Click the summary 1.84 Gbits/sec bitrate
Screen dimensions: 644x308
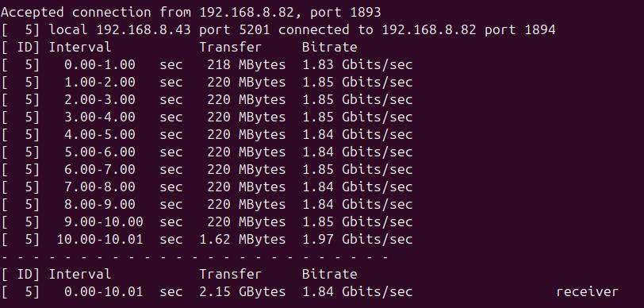point(358,291)
